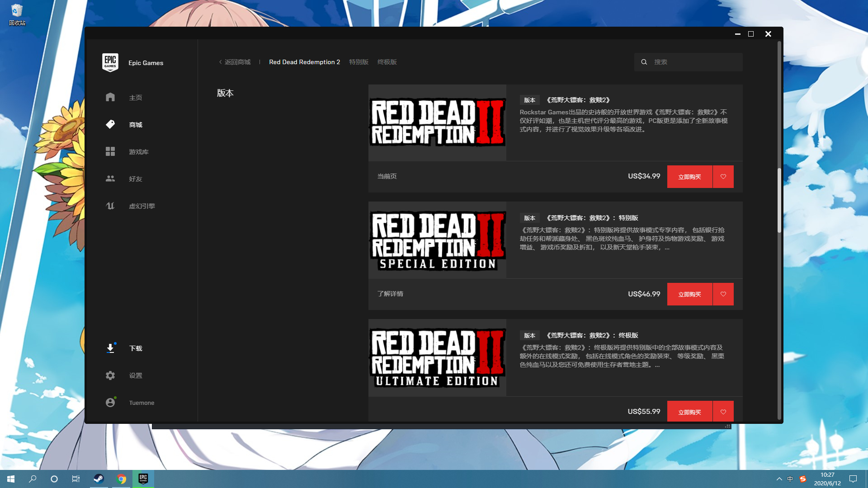
Task: Click the Sogou input method tray icon
Action: click(x=803, y=479)
